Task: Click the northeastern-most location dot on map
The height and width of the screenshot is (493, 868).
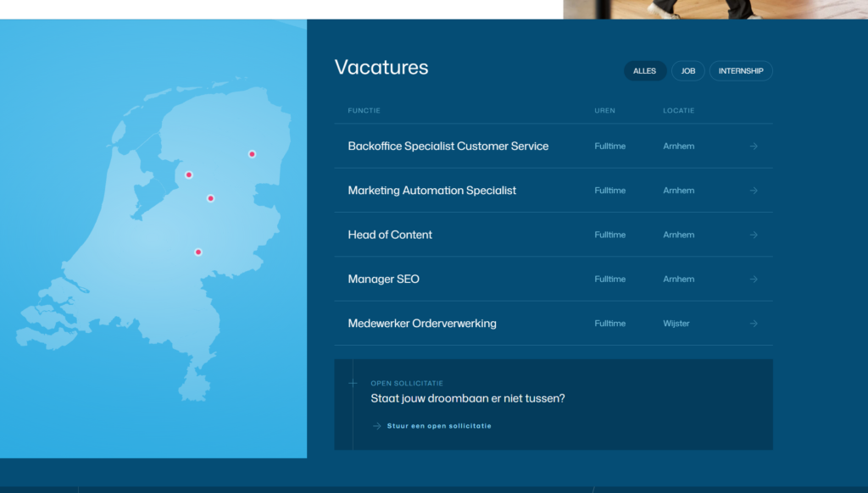Action: pyautogui.click(x=252, y=154)
